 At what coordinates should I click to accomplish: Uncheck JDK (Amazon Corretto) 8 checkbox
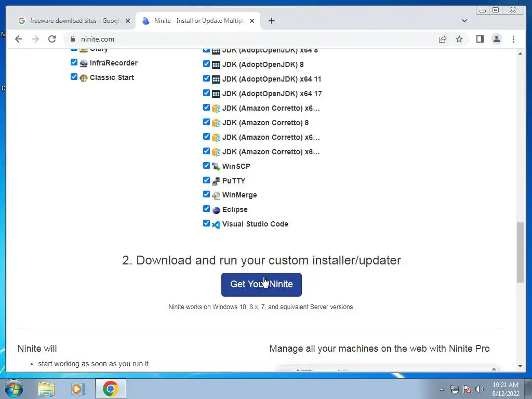(206, 122)
